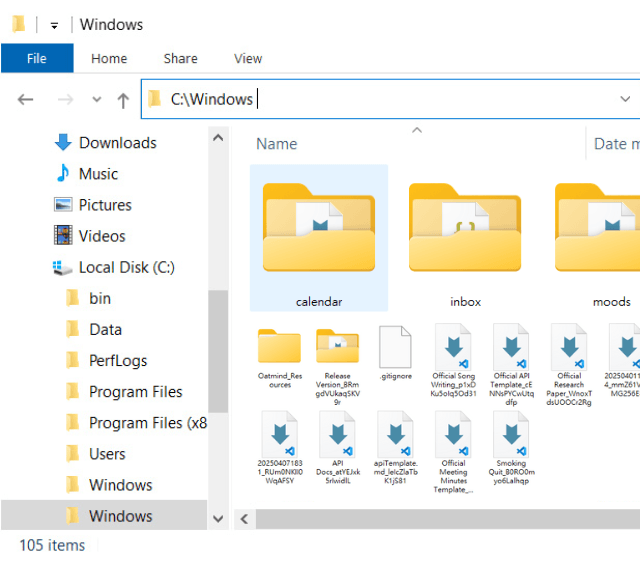Select the moods folder
The image size is (640, 565).
(598, 238)
